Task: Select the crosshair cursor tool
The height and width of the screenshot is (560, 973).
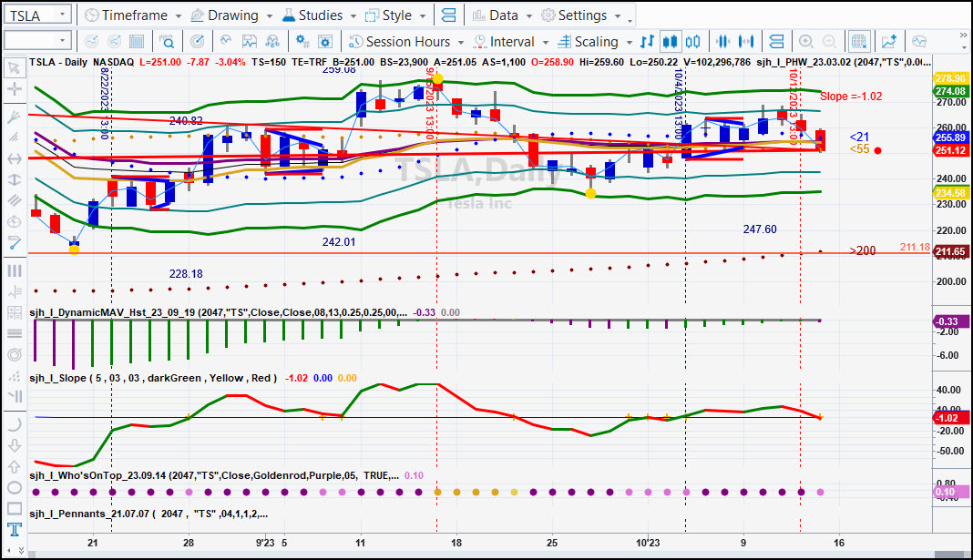Action: pos(14,89)
